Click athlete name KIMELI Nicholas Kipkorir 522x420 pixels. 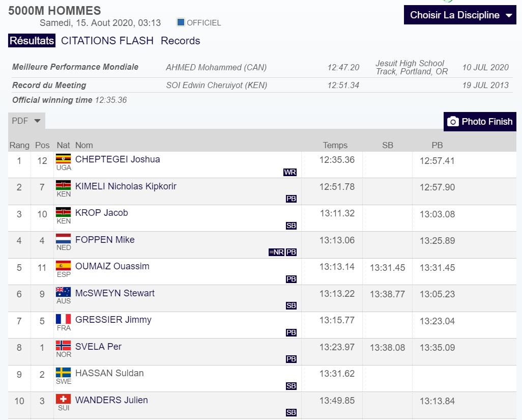click(x=126, y=186)
